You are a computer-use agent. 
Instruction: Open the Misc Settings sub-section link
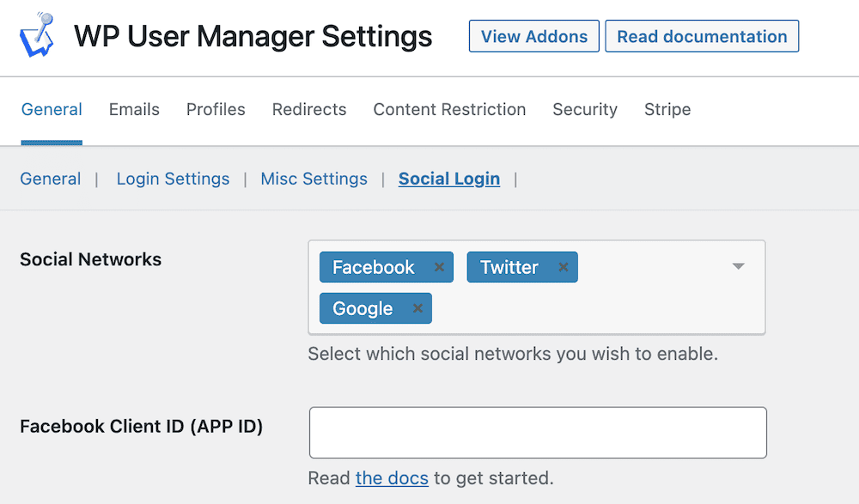[314, 179]
